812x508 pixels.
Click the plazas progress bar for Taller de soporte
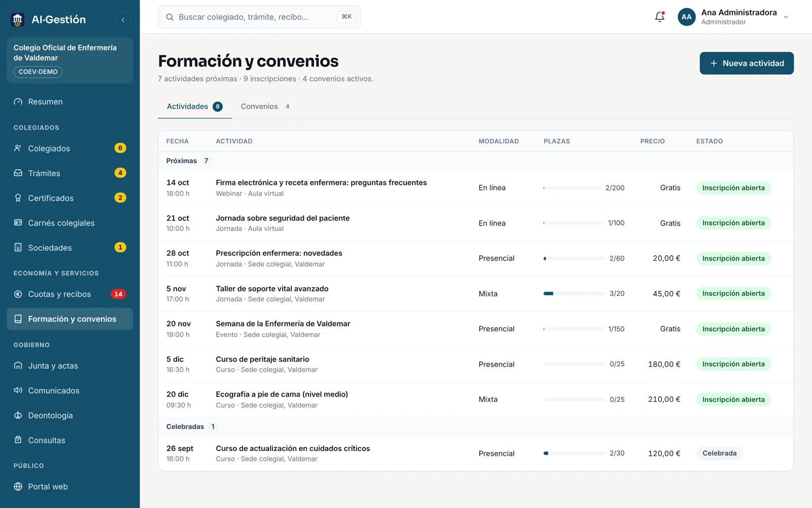pyautogui.click(x=573, y=294)
